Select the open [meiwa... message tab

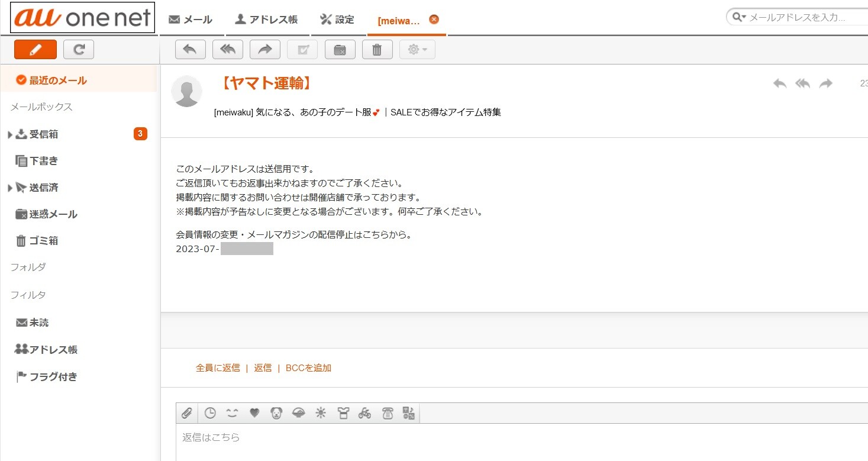[399, 21]
